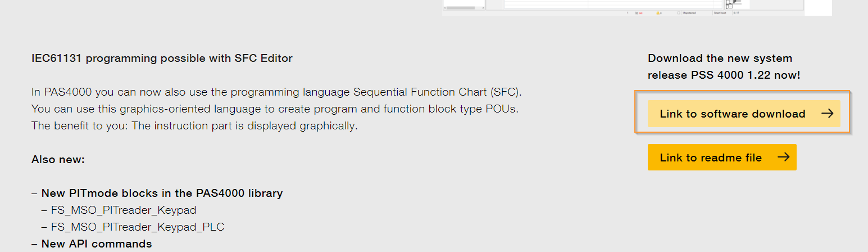868x252 pixels.
Task: Click the PAS4000 screenshot thumbnail image
Action: click(x=637, y=7)
